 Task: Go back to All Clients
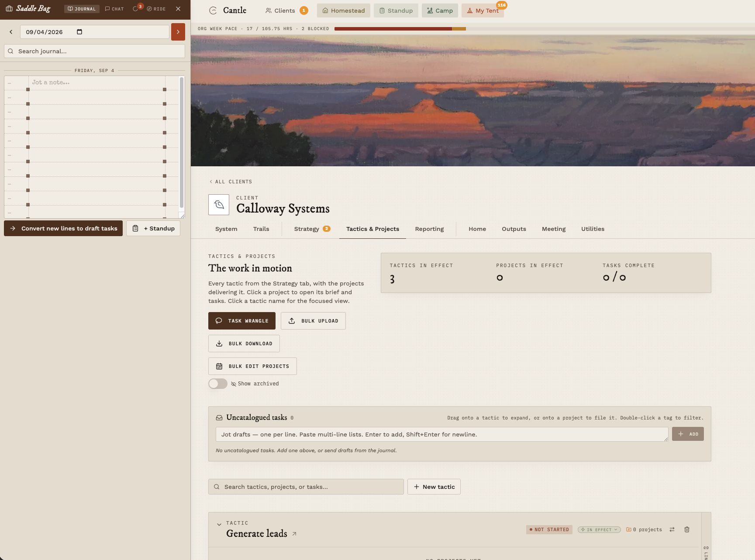[231, 182]
